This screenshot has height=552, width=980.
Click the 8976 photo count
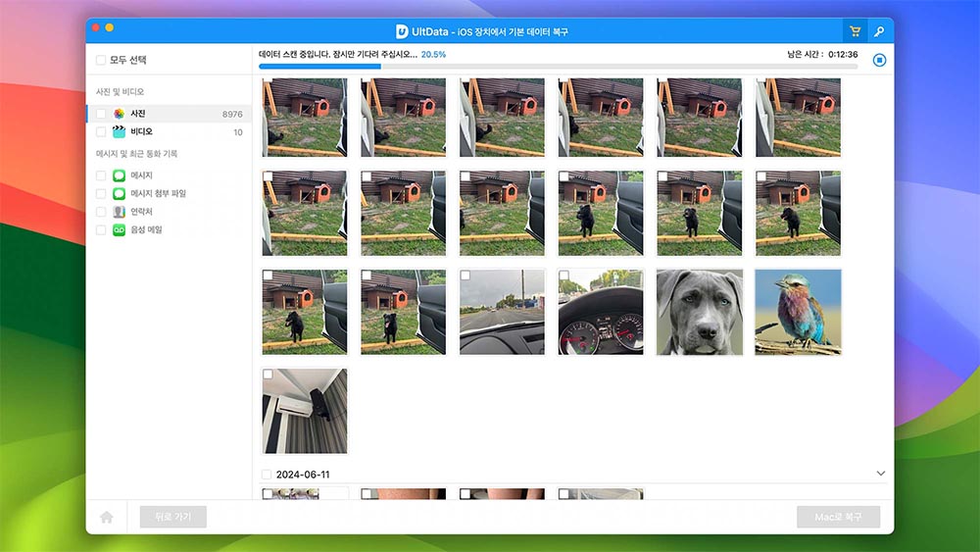click(232, 115)
